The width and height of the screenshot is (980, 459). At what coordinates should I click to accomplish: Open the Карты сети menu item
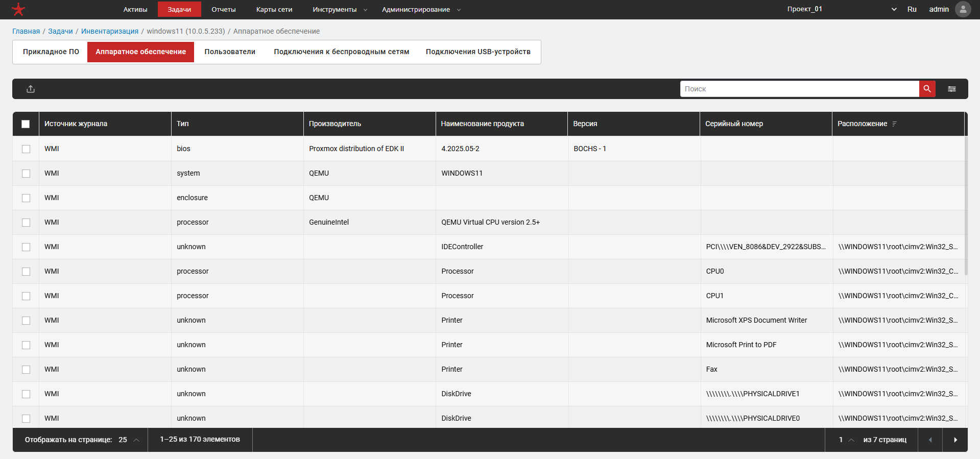coord(274,9)
